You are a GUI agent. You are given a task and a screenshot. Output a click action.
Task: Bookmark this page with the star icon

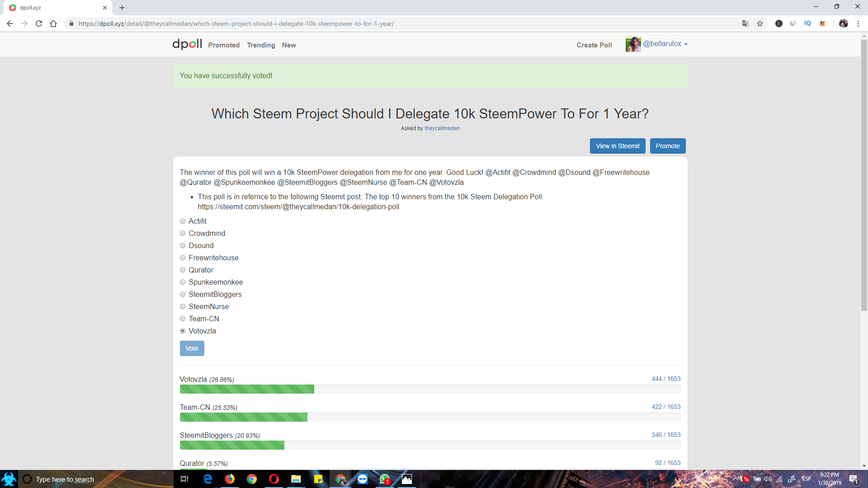[760, 23]
